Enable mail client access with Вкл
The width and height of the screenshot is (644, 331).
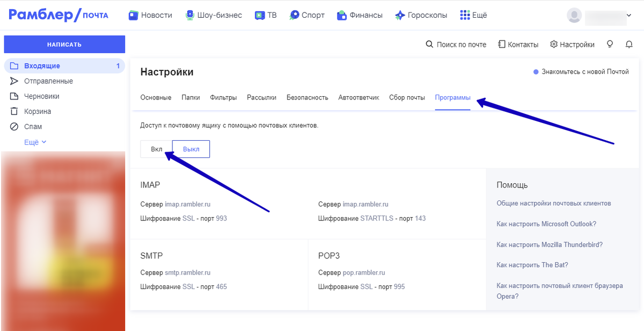pyautogui.click(x=156, y=149)
